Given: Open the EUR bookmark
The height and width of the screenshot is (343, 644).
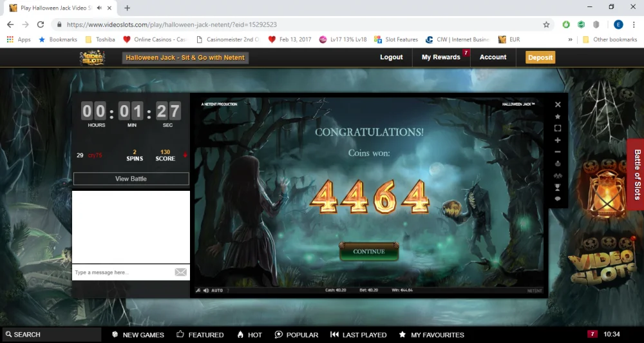Looking at the screenshot, I should click(509, 39).
